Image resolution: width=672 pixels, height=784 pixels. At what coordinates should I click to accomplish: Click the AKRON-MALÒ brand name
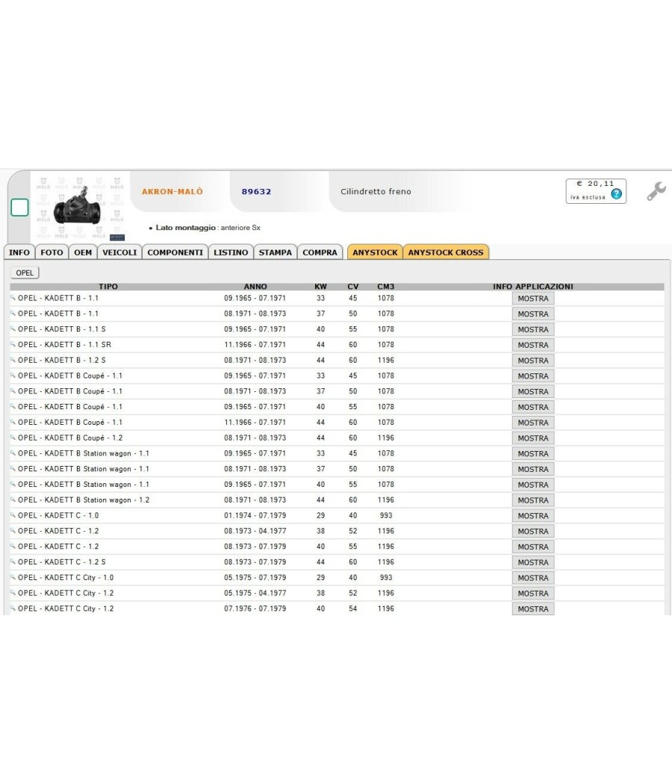(172, 191)
